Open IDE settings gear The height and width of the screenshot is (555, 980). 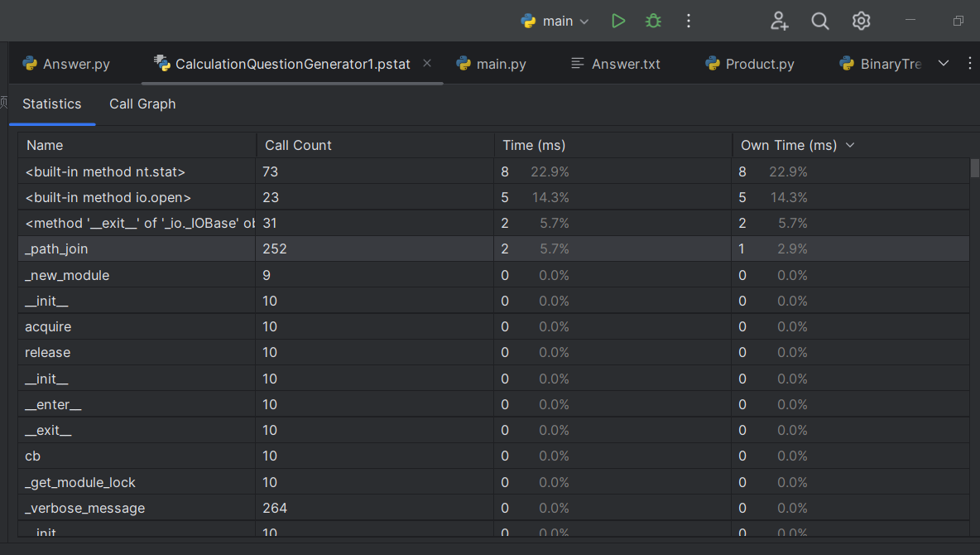862,22
